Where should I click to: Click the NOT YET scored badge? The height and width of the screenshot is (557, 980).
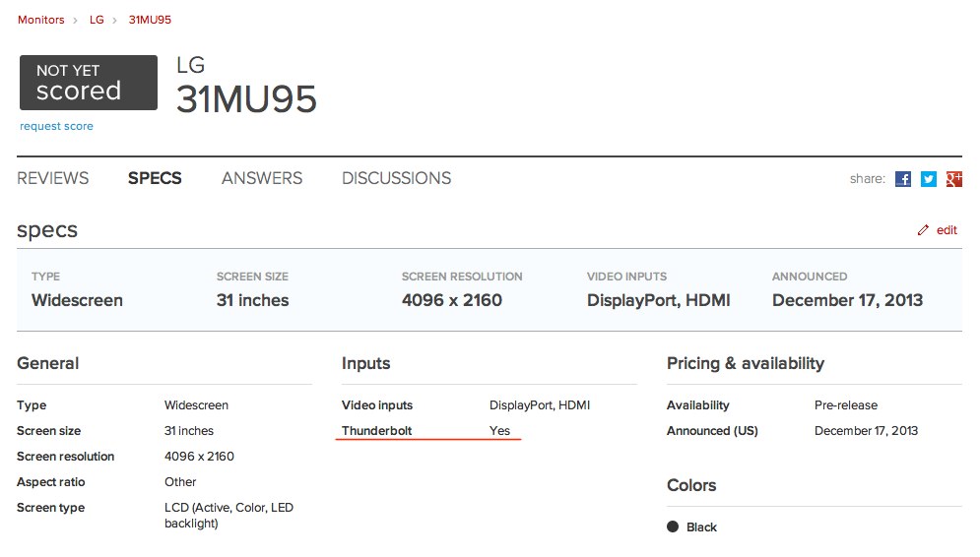click(88, 83)
